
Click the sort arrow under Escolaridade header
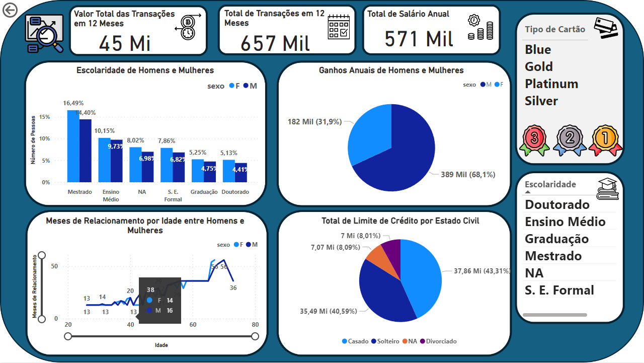(x=528, y=192)
